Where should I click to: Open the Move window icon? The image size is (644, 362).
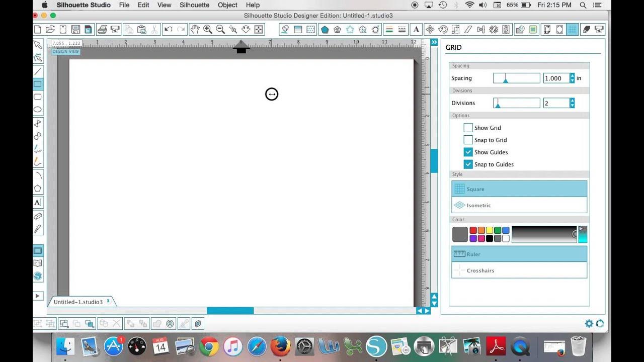[430, 30]
